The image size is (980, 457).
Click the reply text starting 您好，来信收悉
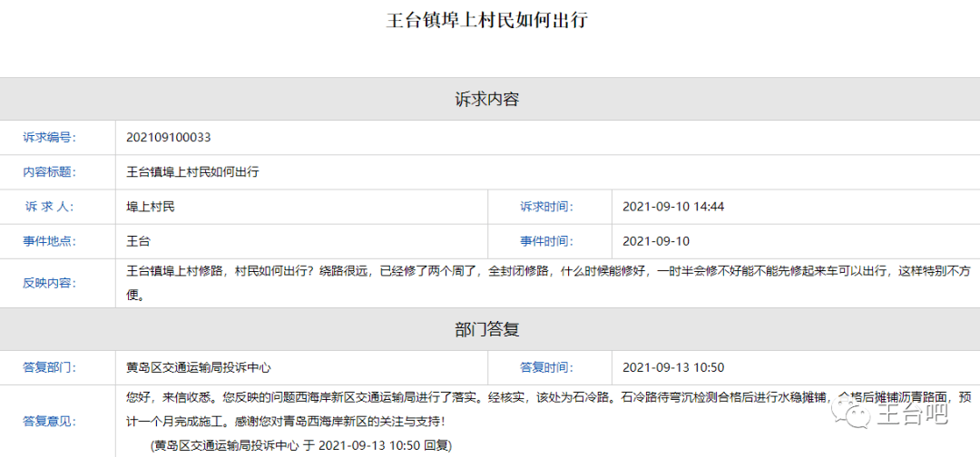(x=547, y=410)
